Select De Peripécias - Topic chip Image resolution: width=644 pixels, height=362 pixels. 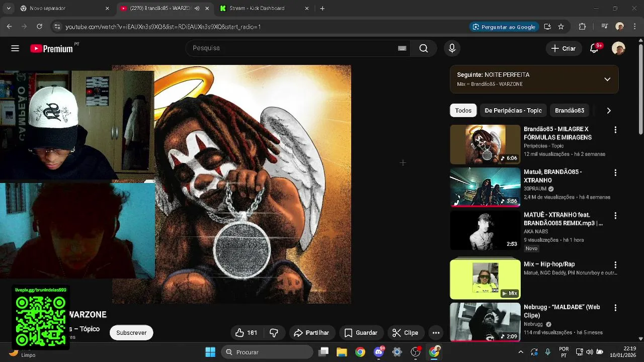pos(513,111)
